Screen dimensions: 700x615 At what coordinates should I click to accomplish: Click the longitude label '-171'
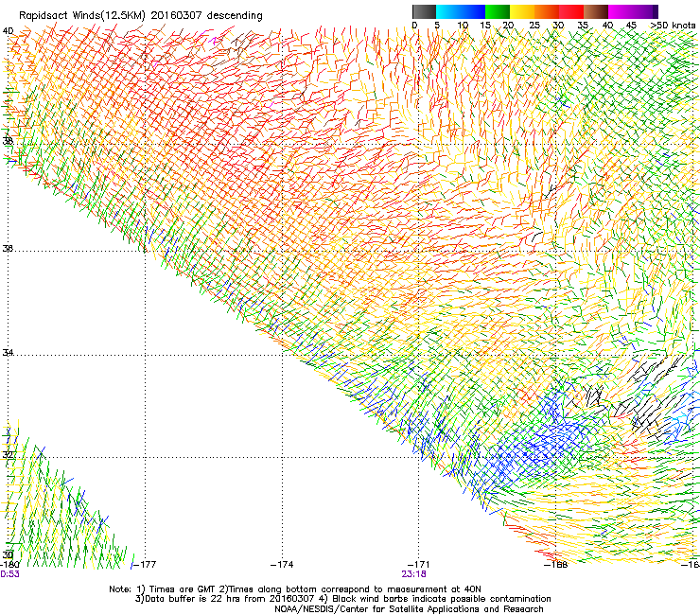click(x=419, y=565)
